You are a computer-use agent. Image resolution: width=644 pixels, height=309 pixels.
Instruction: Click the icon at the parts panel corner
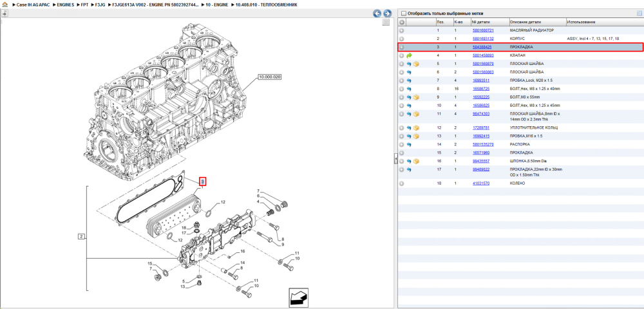point(639,13)
